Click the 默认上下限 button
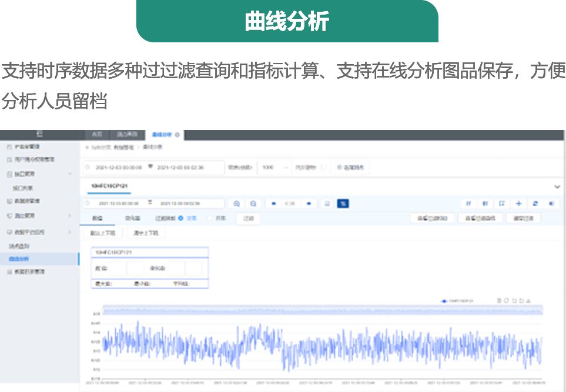The image size is (566, 392). 102,233
